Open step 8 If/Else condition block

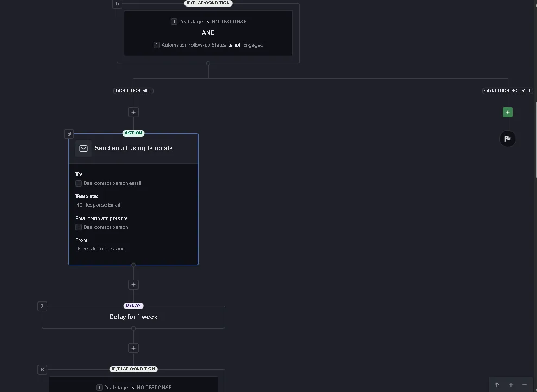(x=133, y=381)
